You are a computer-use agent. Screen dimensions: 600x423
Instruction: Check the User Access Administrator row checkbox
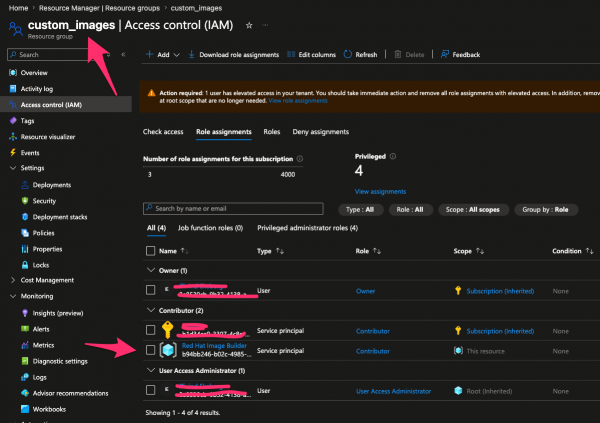[x=150, y=390]
